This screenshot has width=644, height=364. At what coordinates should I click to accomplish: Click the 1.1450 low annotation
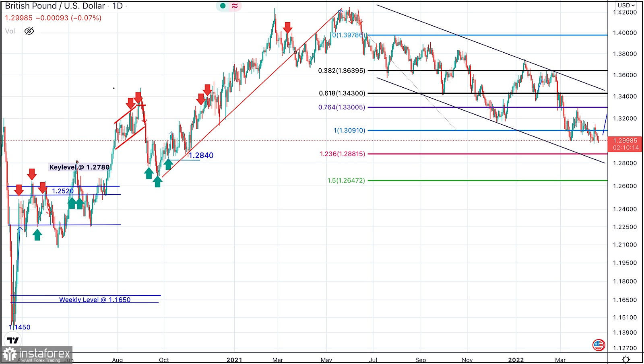tap(19, 327)
